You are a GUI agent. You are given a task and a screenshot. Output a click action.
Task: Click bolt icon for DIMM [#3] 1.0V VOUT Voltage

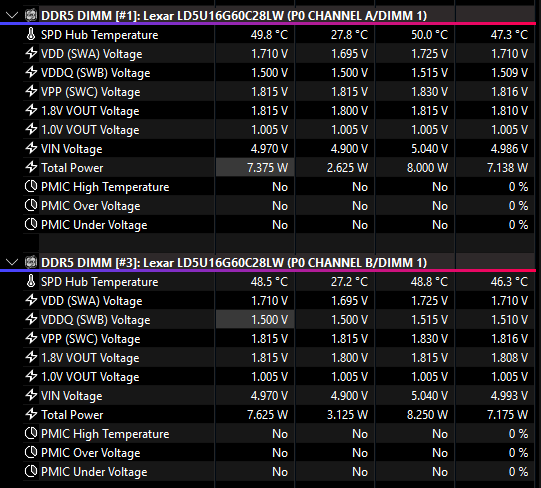31,376
